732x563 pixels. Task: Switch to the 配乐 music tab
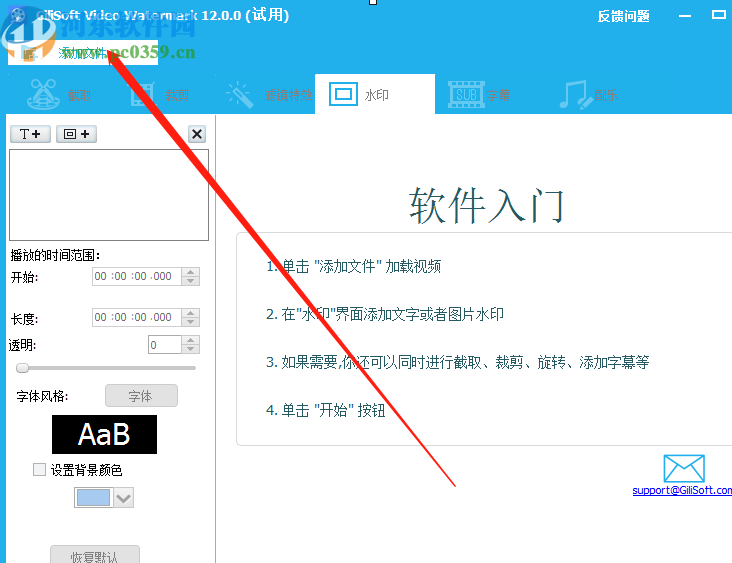click(x=589, y=94)
